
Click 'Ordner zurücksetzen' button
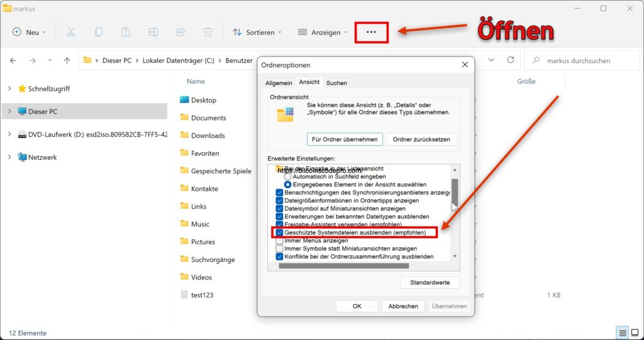(421, 139)
